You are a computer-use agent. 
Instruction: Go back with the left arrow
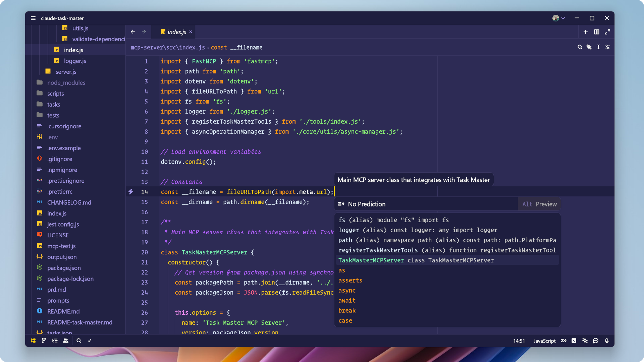133,32
